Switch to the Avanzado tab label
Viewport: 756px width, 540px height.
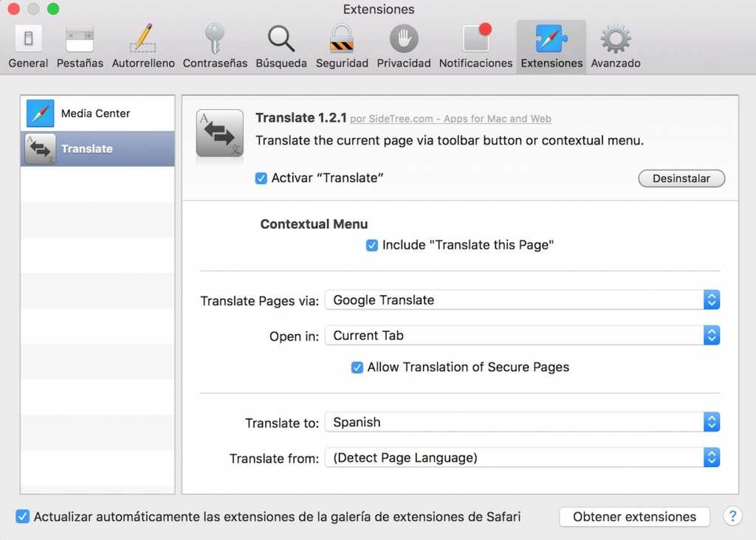pyautogui.click(x=616, y=63)
